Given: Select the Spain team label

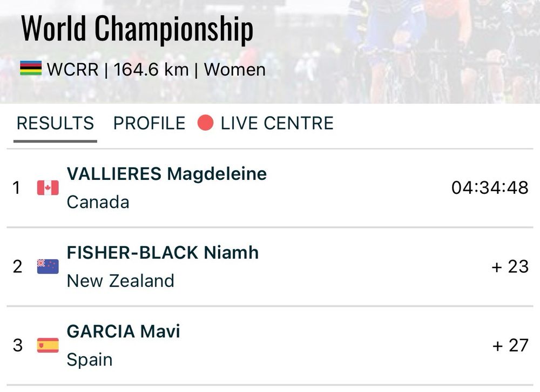Looking at the screenshot, I should (x=90, y=360).
